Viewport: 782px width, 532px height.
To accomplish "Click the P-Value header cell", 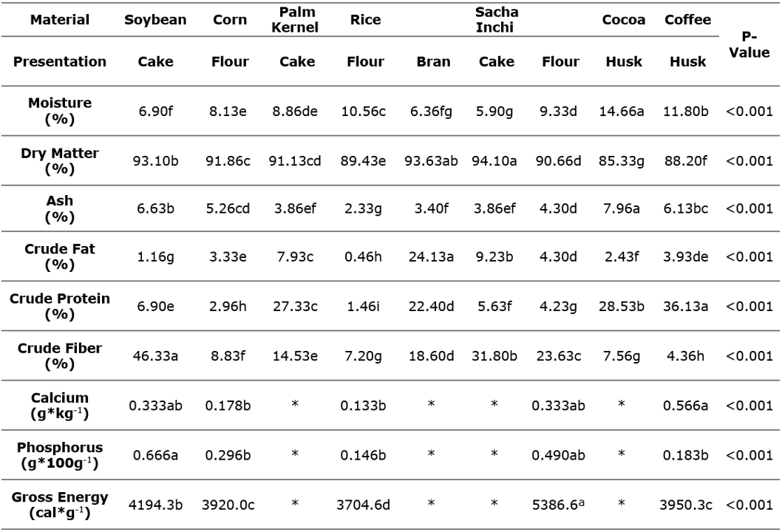I will 752,45.
